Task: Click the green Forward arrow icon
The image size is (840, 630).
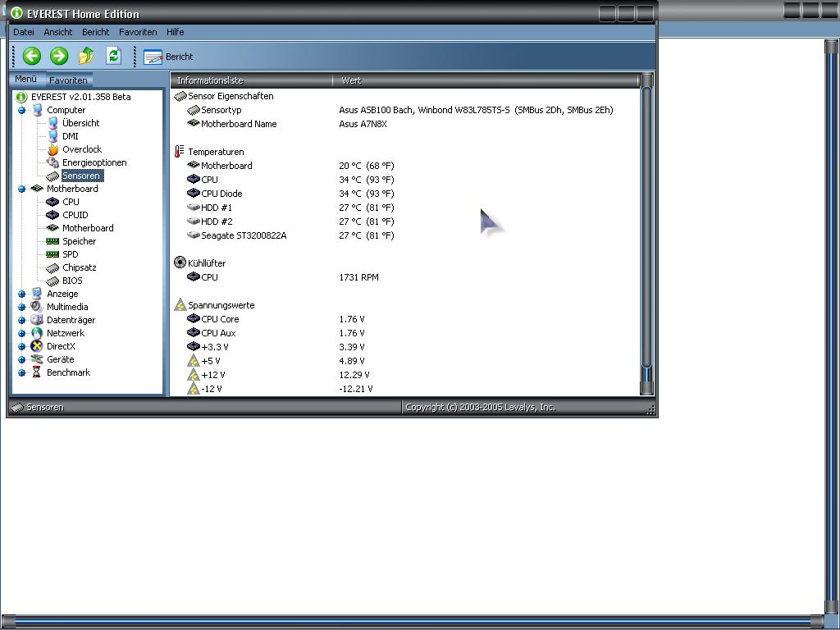Action: click(x=59, y=56)
